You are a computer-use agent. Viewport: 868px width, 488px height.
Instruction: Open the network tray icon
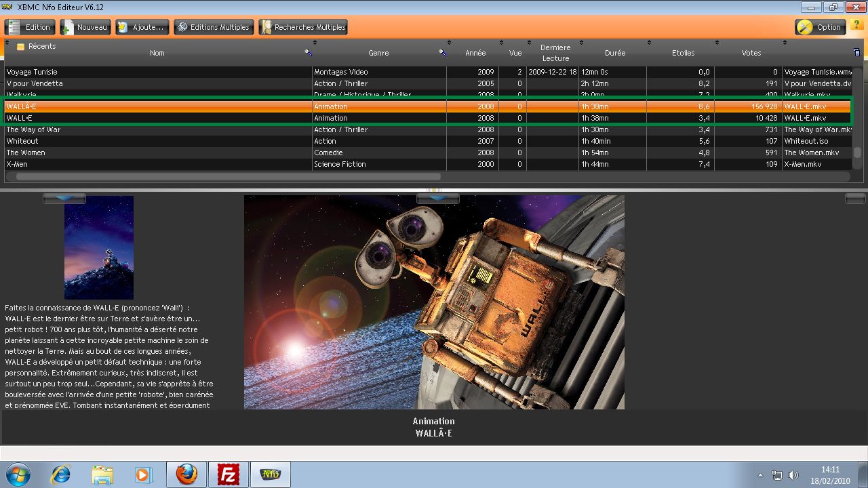point(777,475)
